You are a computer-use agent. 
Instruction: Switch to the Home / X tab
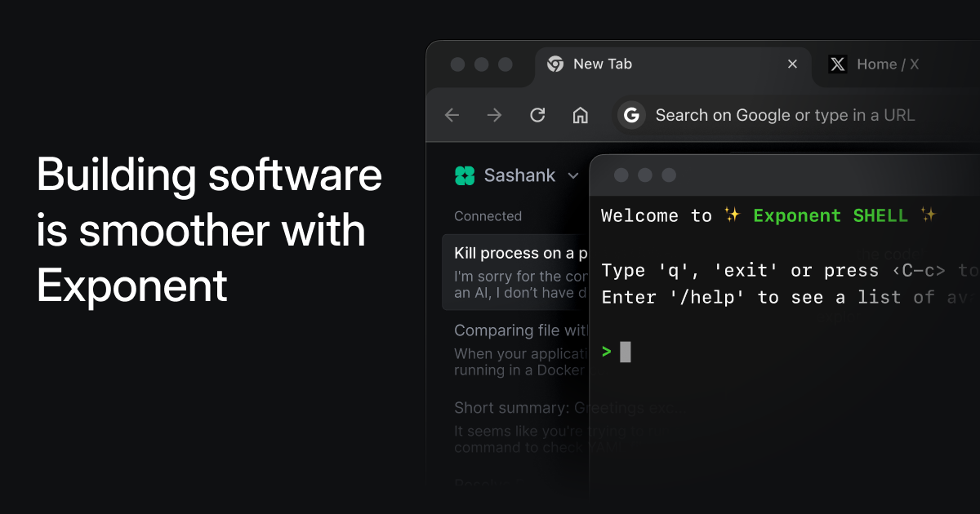[888, 64]
